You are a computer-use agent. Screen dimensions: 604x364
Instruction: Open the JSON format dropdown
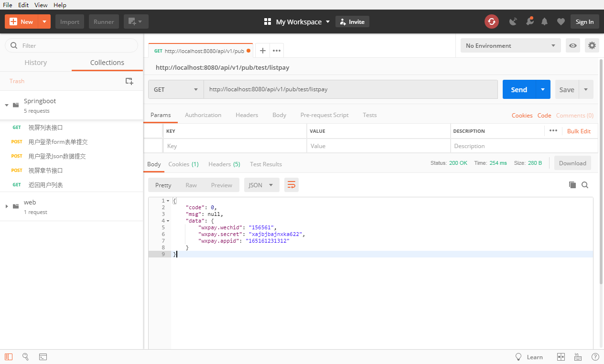pyautogui.click(x=262, y=185)
